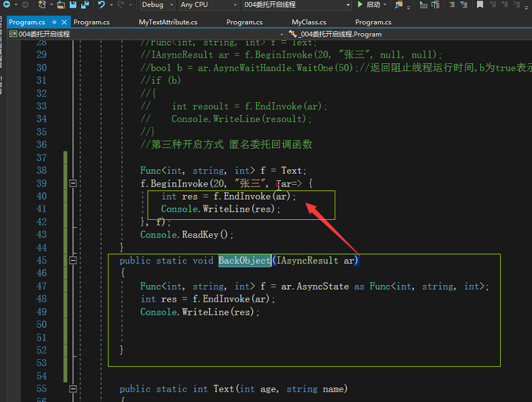Click the Navigate Backward arrow icon
This screenshot has width=532, height=402.
[6, 4]
